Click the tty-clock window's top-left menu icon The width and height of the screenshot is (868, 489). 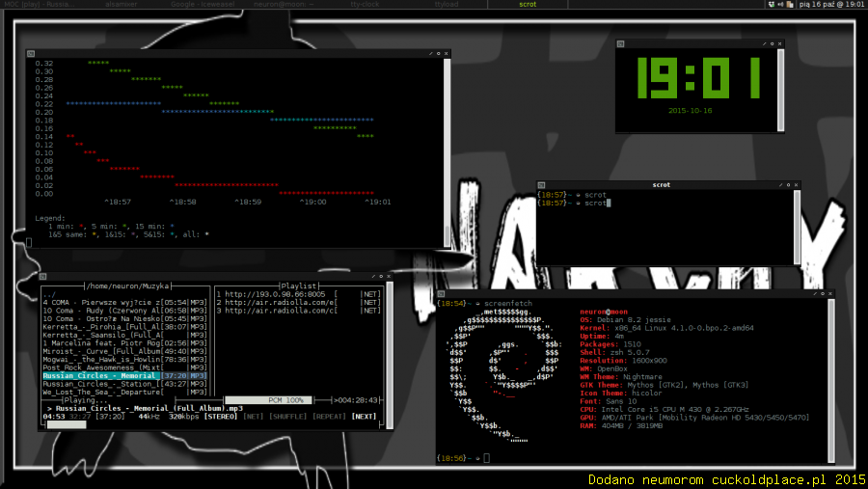tap(621, 44)
